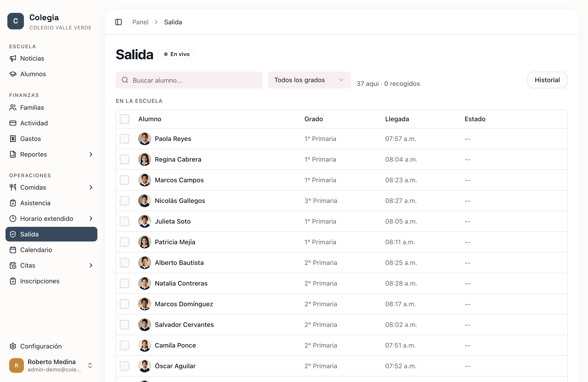The height and width of the screenshot is (382, 588).
Task: Open Alumnos graduation cap icon
Action: coord(13,74)
